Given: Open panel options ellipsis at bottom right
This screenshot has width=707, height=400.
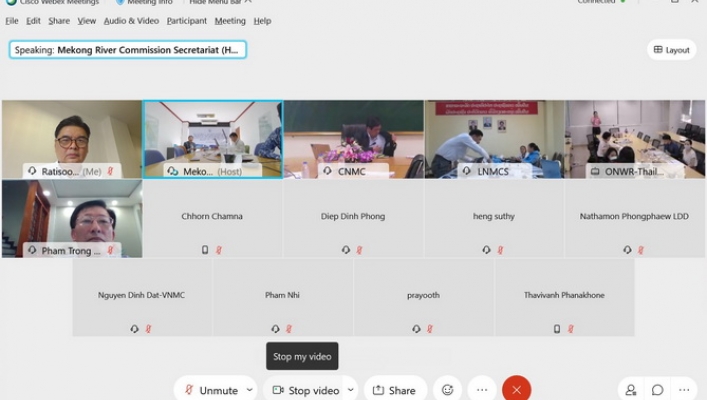Looking at the screenshot, I should 684,390.
